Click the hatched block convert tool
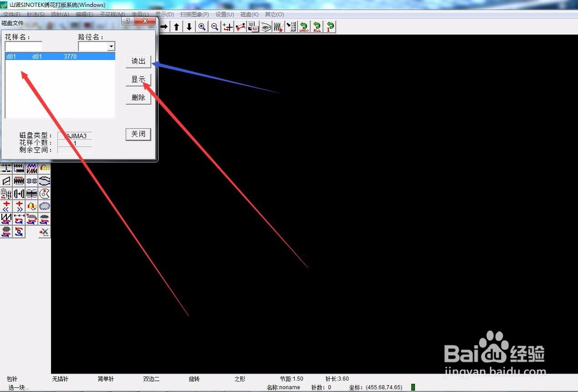The image size is (578, 392). point(32,219)
